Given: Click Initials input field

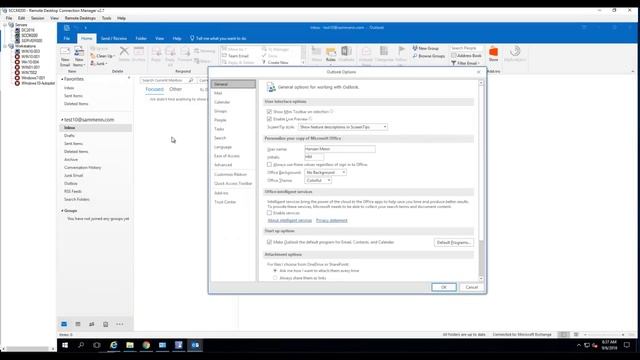Looking at the screenshot, I should [x=314, y=157].
